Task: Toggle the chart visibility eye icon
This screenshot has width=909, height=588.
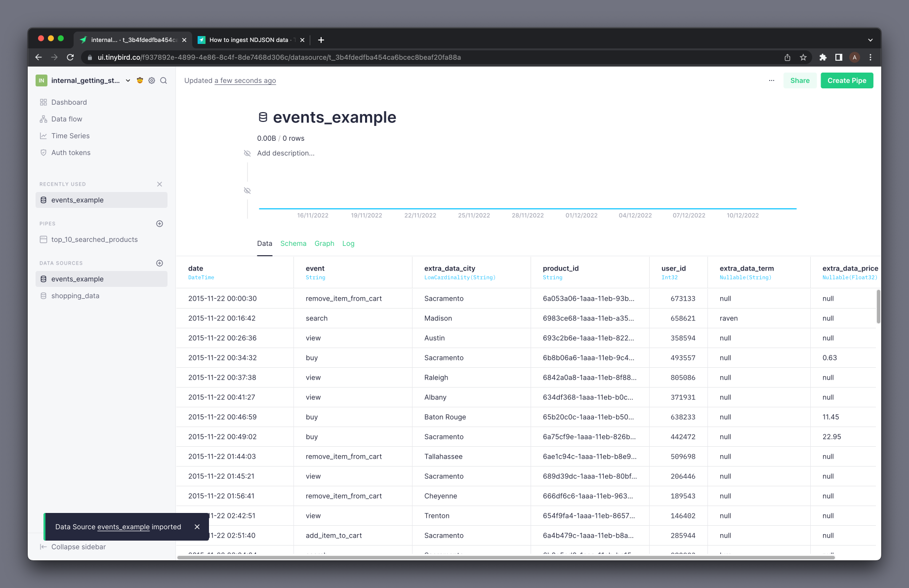Action: tap(248, 191)
